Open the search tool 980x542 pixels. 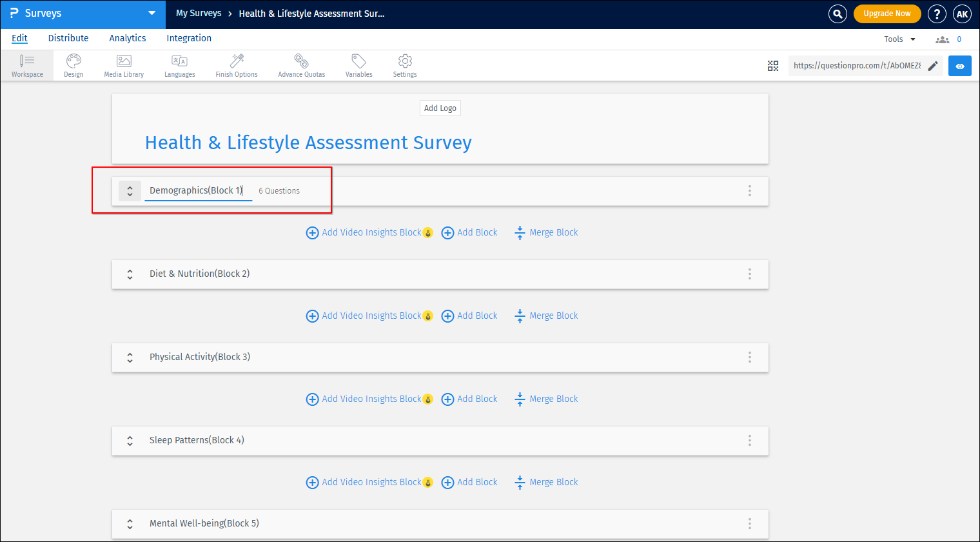tap(838, 13)
